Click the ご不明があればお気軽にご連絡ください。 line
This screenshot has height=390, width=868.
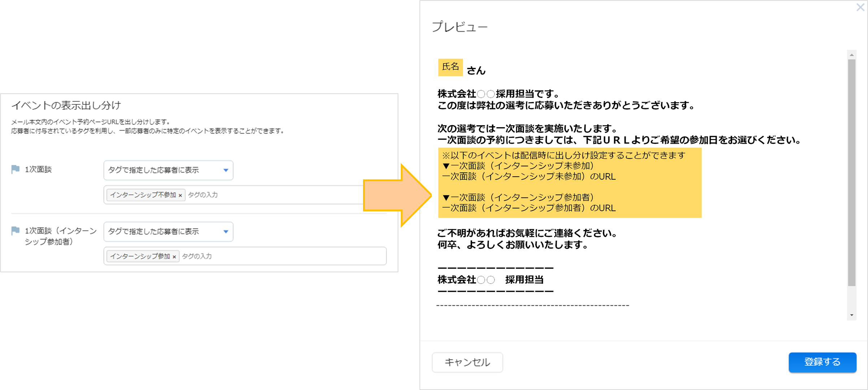pos(527,233)
